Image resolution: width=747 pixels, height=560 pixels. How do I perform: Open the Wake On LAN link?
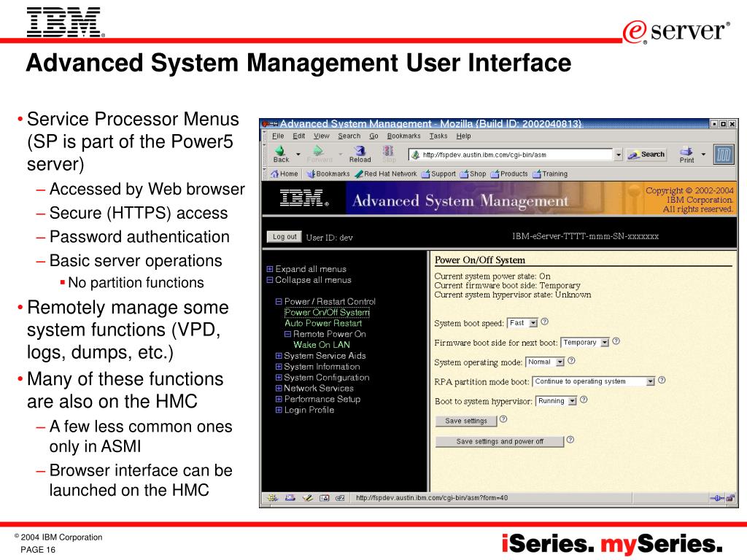322,345
